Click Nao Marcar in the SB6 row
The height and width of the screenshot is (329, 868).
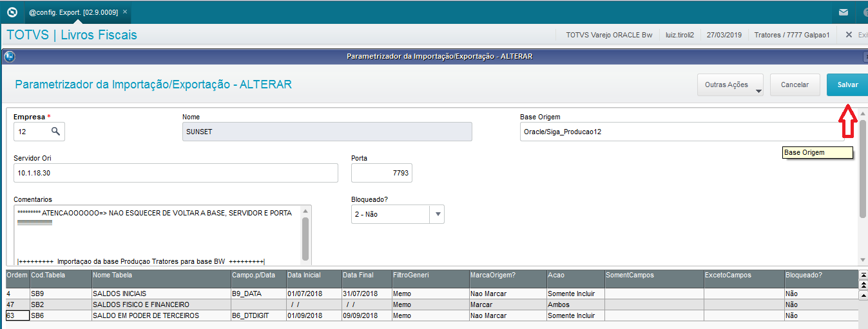coord(507,315)
